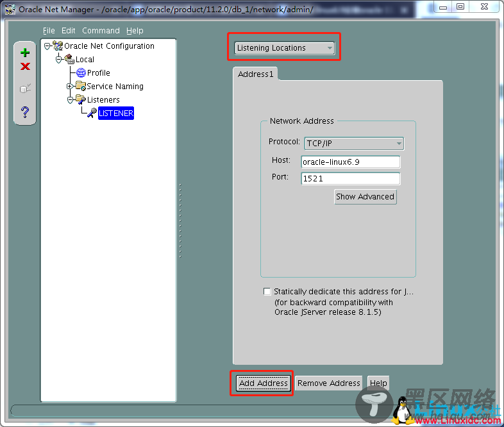Click the Add Address button

[264, 383]
